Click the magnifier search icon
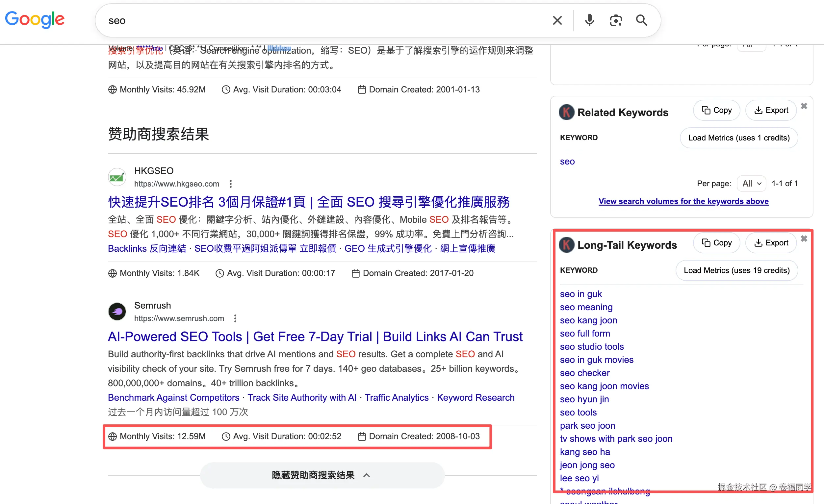Viewport: 824px width, 504px height. pos(641,20)
